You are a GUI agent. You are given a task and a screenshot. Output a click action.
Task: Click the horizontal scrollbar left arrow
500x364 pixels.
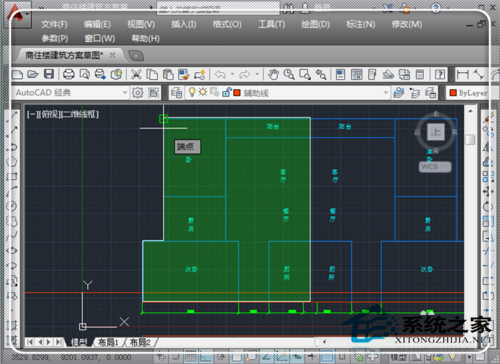(x=324, y=342)
